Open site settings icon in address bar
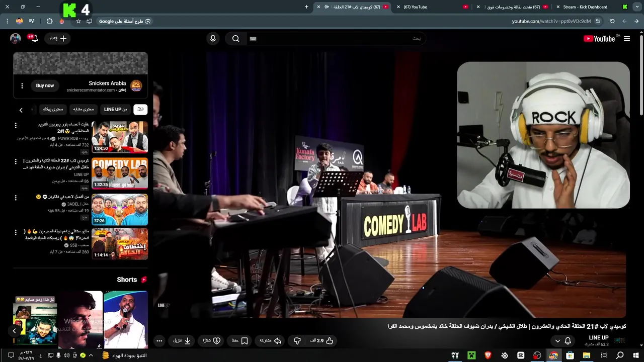This screenshot has width=644, height=362. coord(598,21)
